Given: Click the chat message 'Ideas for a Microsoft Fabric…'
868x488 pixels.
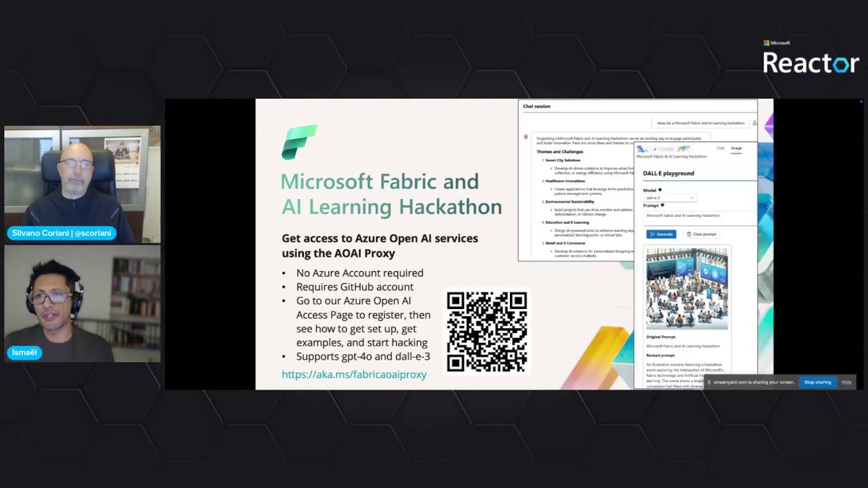Looking at the screenshot, I should 701,123.
